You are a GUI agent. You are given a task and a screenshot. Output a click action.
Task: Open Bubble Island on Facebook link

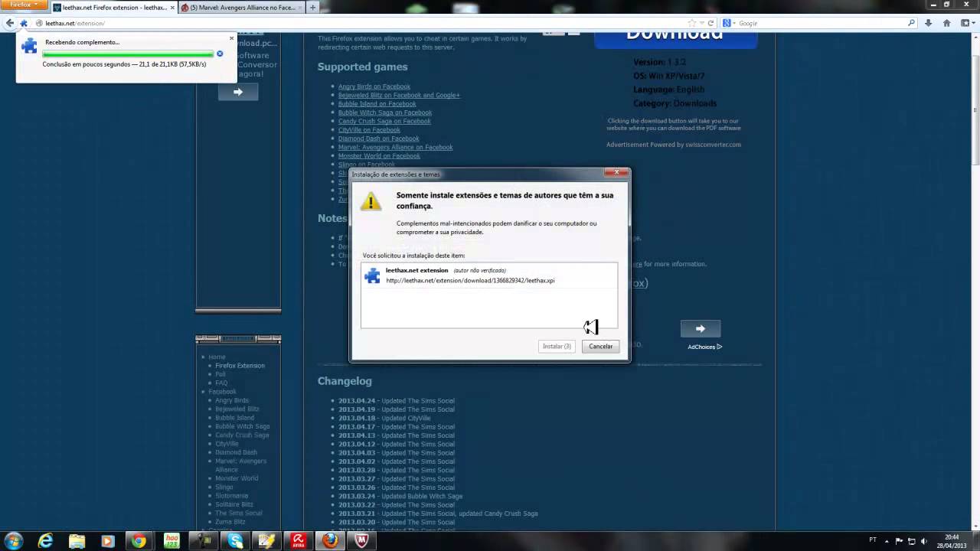coord(377,103)
